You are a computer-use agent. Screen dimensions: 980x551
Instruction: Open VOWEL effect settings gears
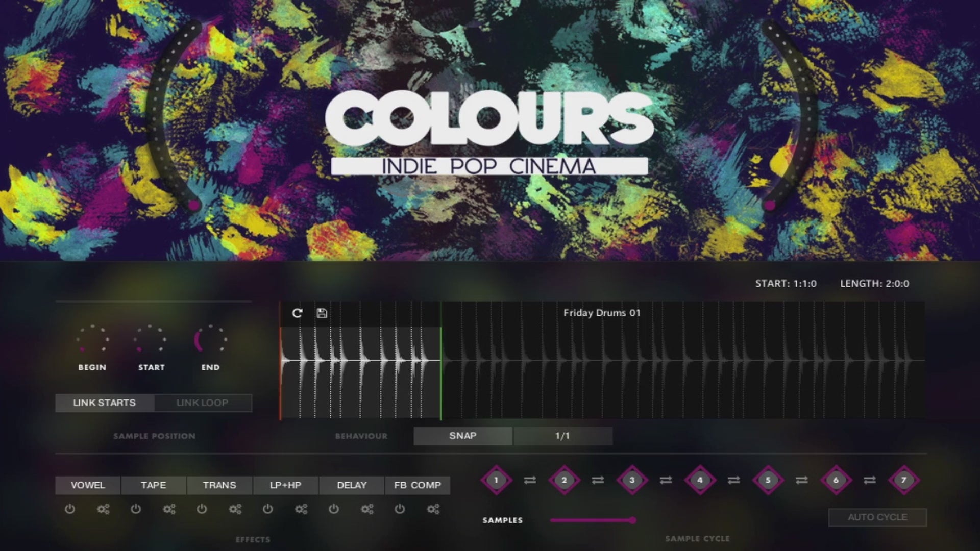103,509
